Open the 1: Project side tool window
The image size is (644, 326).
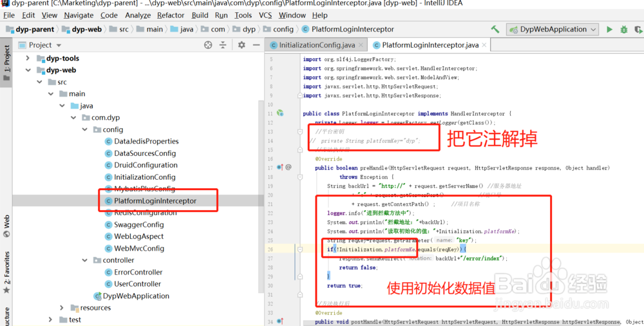(6, 62)
